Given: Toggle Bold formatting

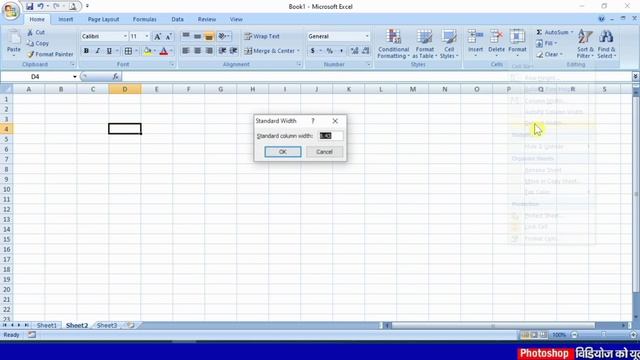Looking at the screenshot, I should pyautogui.click(x=86, y=51).
